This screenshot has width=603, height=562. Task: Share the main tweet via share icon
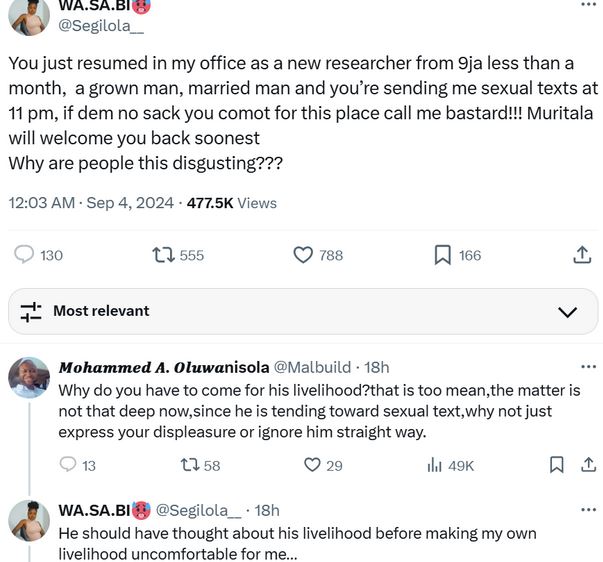[x=581, y=255]
